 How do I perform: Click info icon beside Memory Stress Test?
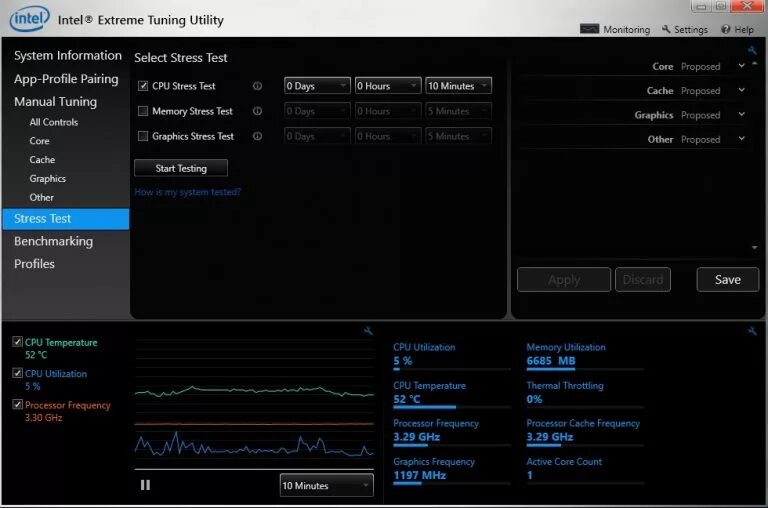click(257, 111)
